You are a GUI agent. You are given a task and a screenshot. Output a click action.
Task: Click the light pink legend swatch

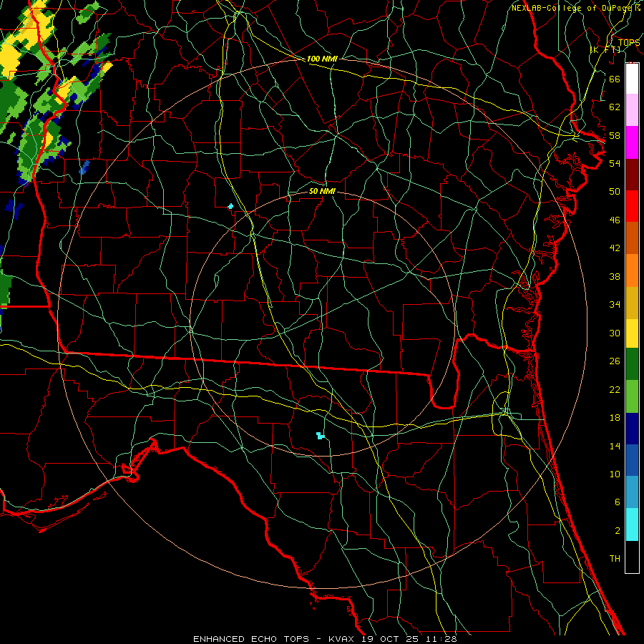[x=632, y=110]
